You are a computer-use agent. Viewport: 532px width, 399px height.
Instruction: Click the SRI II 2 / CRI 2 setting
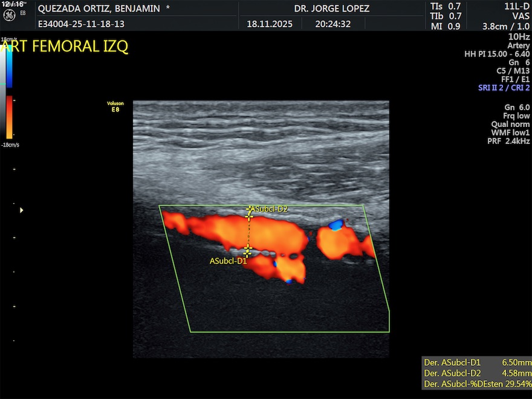tap(504, 88)
